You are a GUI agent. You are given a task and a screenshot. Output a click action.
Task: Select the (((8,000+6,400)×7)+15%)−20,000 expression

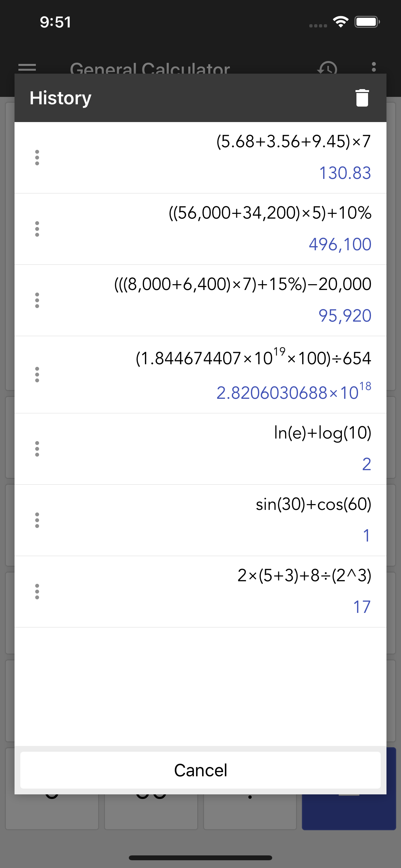click(242, 284)
